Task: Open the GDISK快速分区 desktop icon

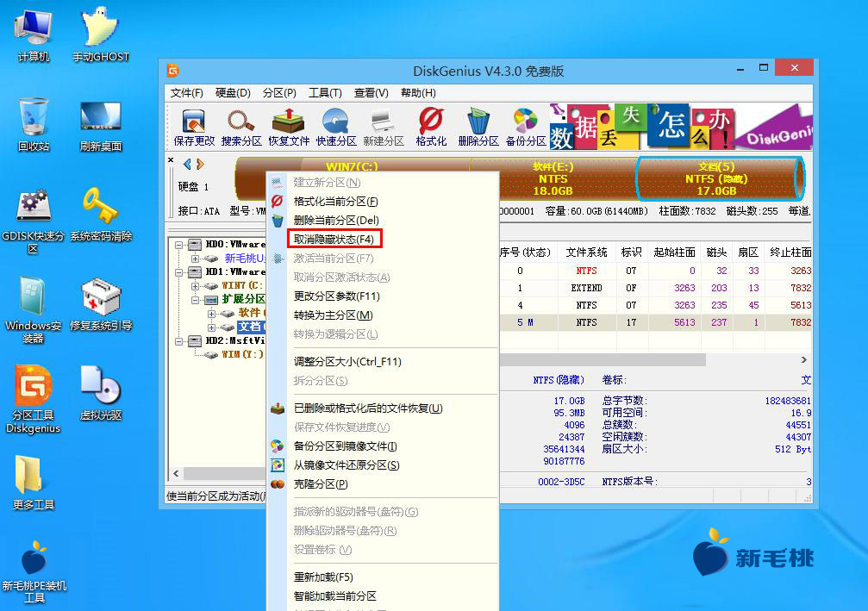Action: (34, 221)
